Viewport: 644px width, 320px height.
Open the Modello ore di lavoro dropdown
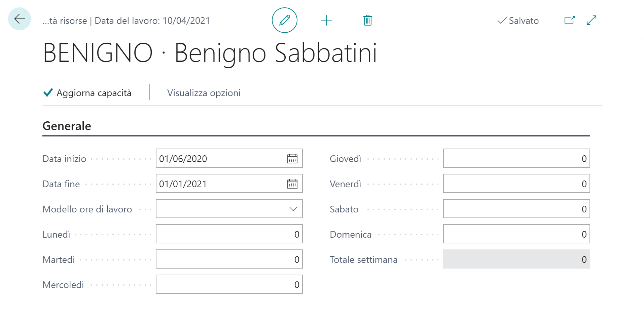pyautogui.click(x=294, y=208)
